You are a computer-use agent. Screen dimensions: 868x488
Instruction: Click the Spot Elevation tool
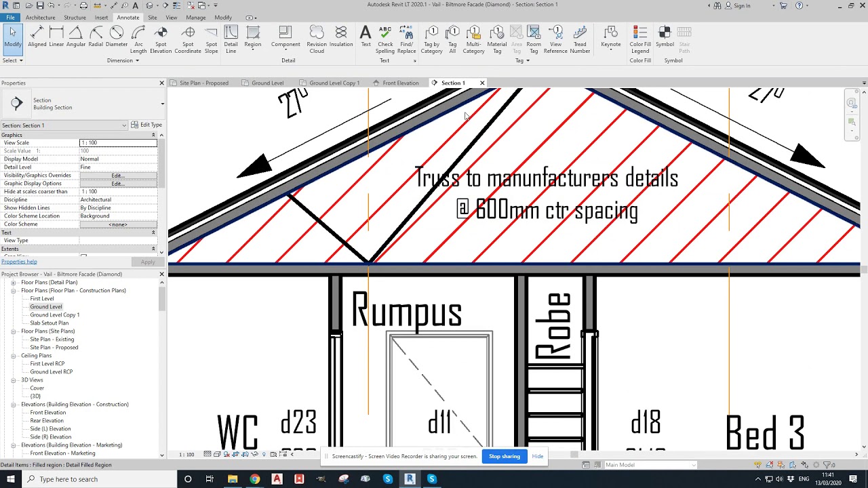pyautogui.click(x=161, y=39)
